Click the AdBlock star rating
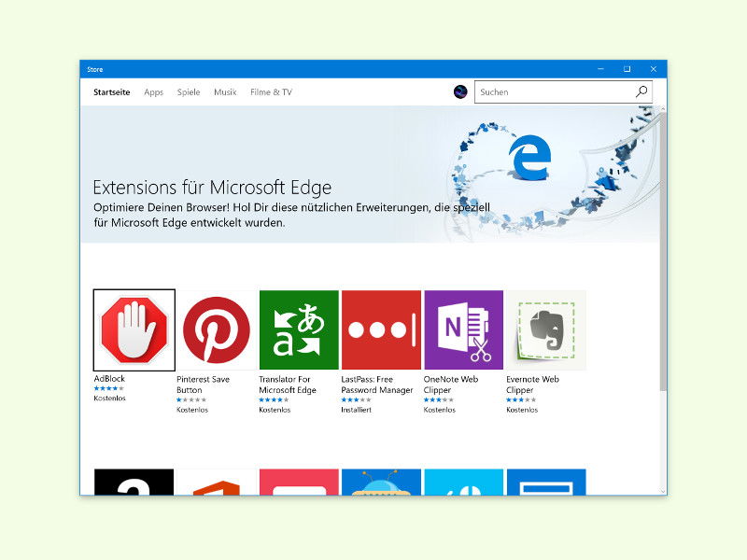Image resolution: width=747 pixels, height=560 pixels. coord(108,388)
